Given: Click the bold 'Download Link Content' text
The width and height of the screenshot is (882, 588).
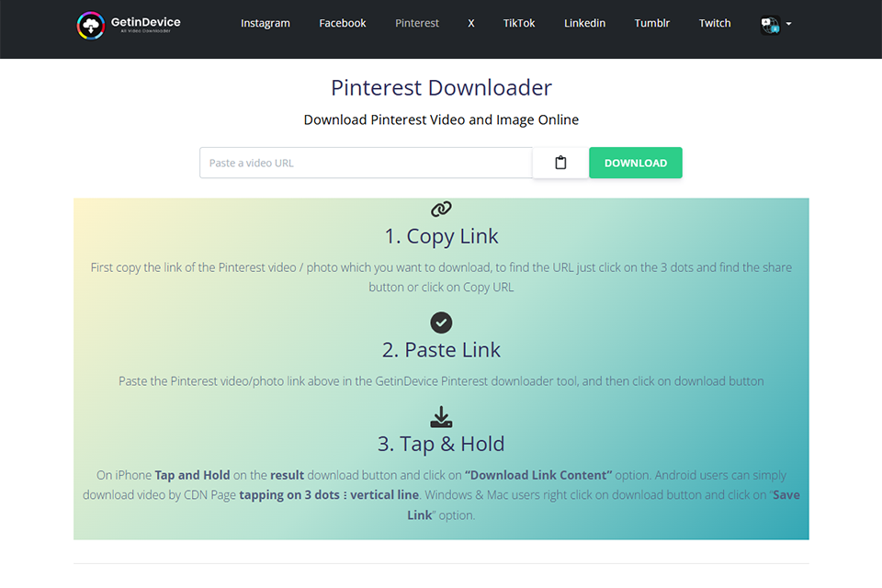Looking at the screenshot, I should pyautogui.click(x=538, y=475).
